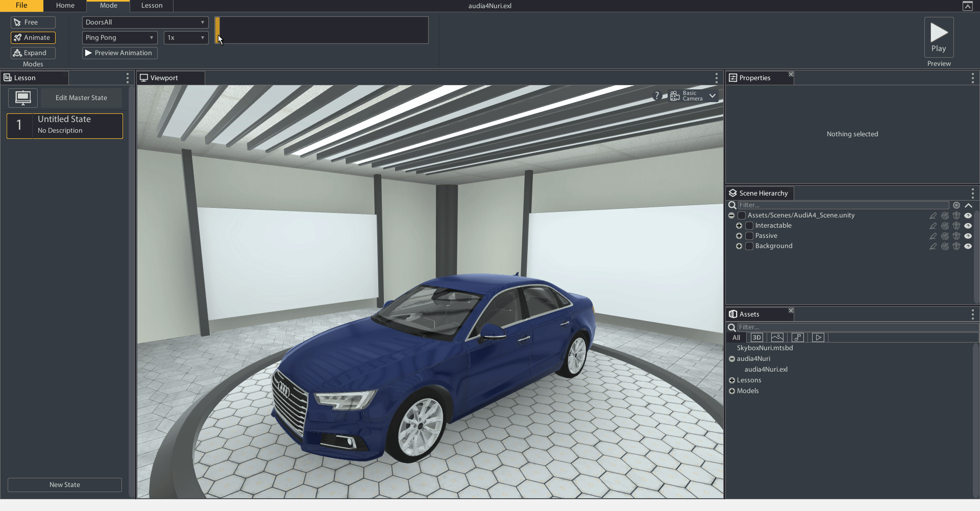Click the orange animation timeline marker

click(217, 30)
